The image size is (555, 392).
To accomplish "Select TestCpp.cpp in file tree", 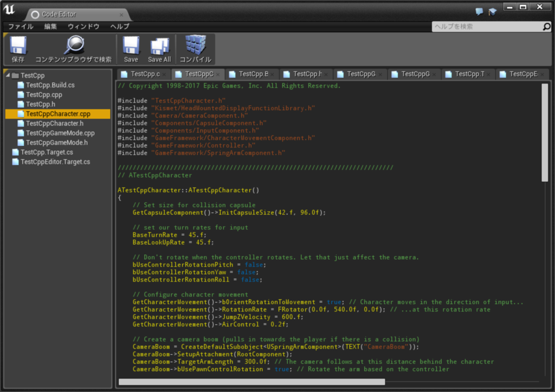I will (57, 94).
